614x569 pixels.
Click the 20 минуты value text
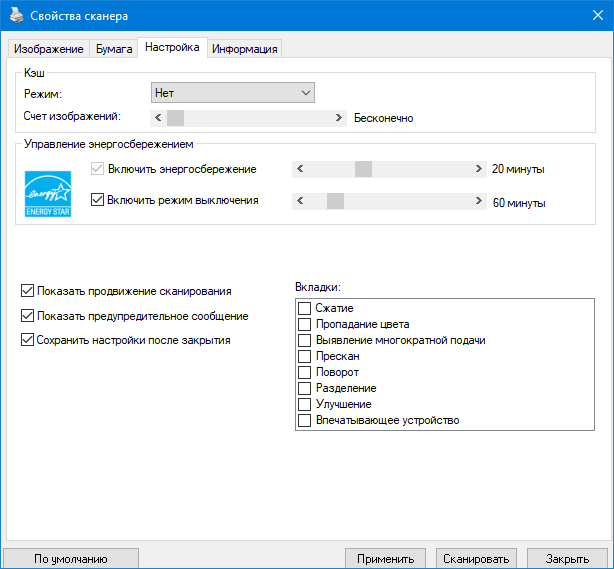518,169
